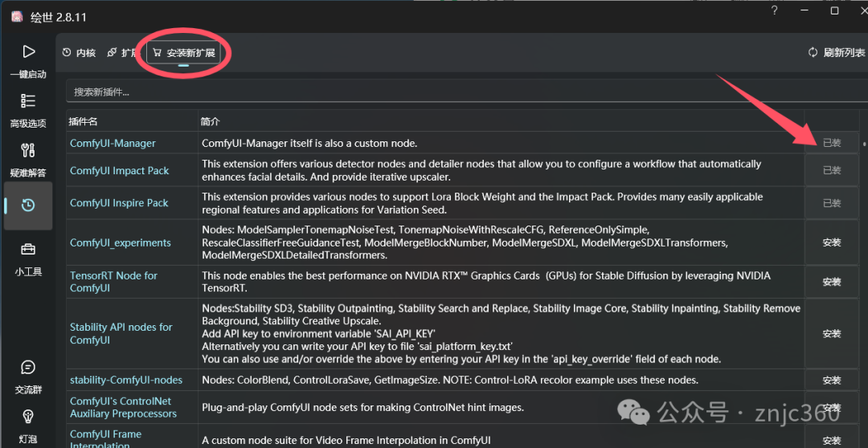Click the 一键启动 launch play icon
Screen dimensions: 868x448
point(28,52)
